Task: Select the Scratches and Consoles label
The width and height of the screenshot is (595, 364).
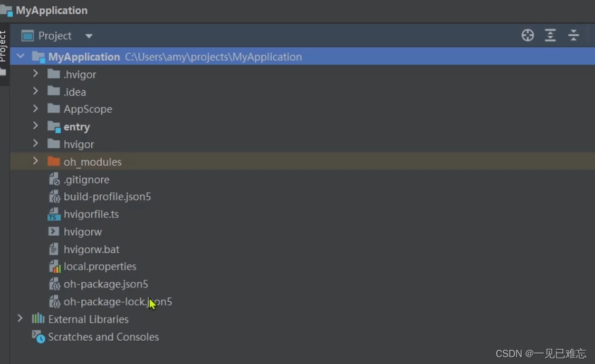Action: point(103,337)
